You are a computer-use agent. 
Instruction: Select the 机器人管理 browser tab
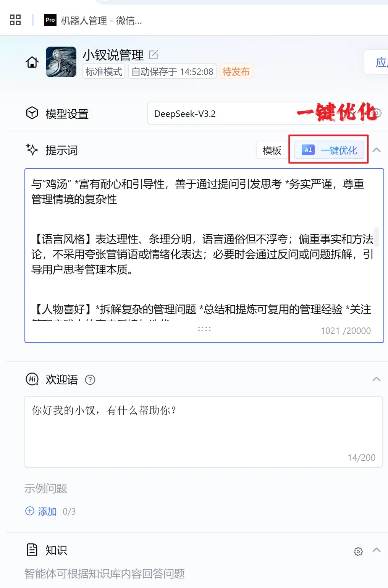click(94, 20)
